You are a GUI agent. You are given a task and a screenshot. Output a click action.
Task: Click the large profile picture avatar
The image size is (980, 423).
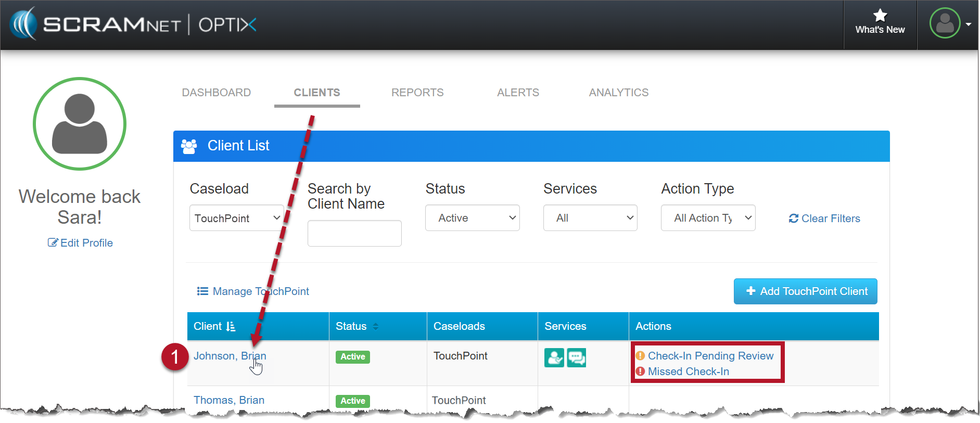(x=80, y=124)
